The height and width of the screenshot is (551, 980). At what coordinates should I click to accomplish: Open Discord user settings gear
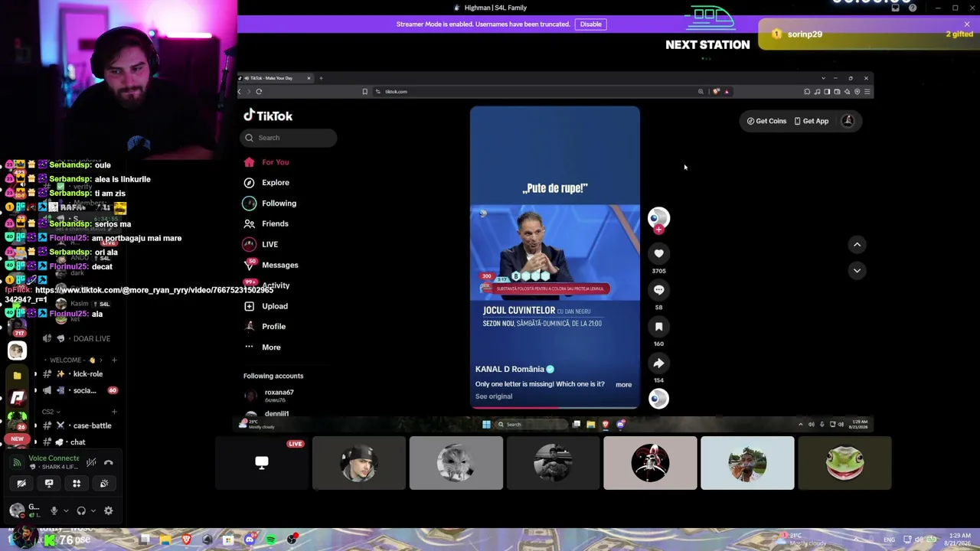(108, 511)
